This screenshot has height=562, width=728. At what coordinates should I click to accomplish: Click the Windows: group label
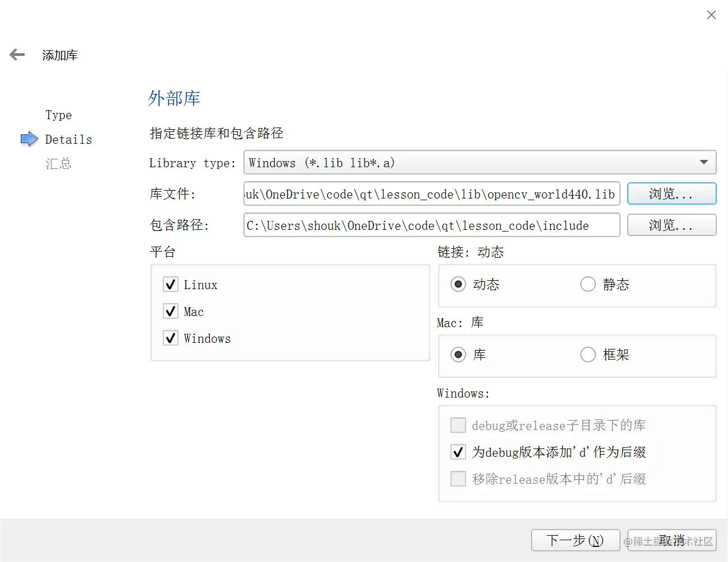pos(463,393)
